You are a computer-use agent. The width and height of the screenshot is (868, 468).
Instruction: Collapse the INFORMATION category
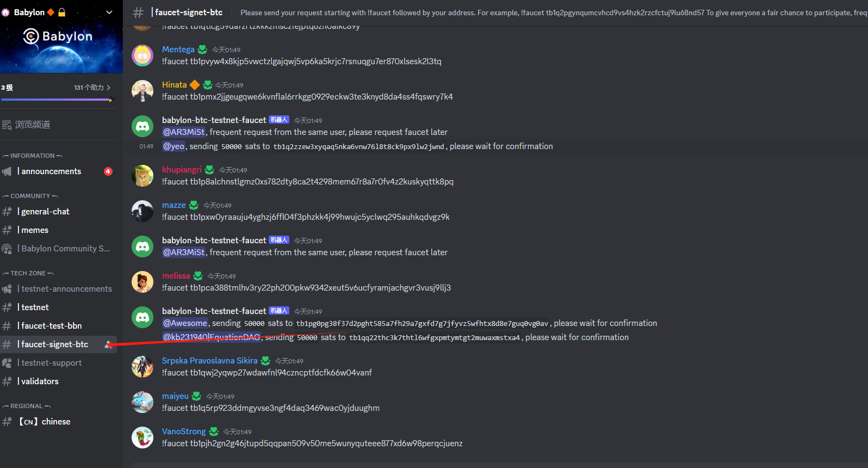click(33, 156)
